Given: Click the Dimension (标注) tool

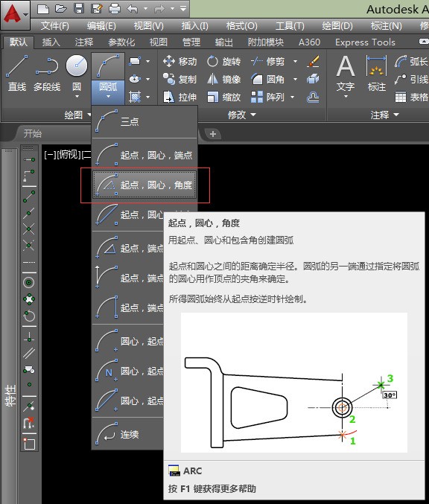Looking at the screenshot, I should point(376,74).
